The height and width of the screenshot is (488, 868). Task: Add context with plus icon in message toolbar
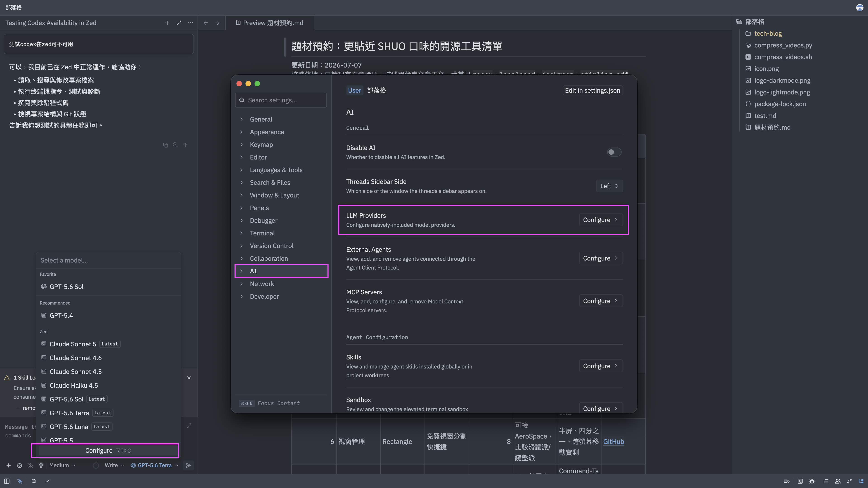[9, 465]
